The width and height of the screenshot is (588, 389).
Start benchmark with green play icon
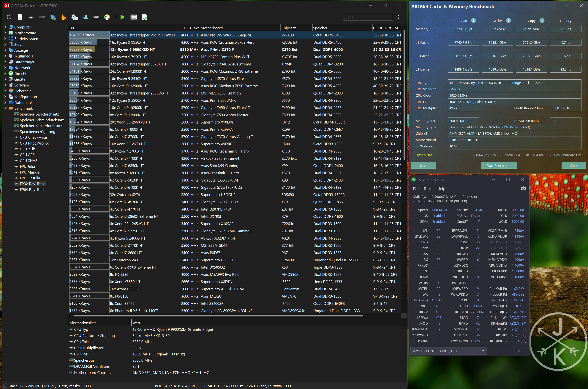[x=122, y=17]
